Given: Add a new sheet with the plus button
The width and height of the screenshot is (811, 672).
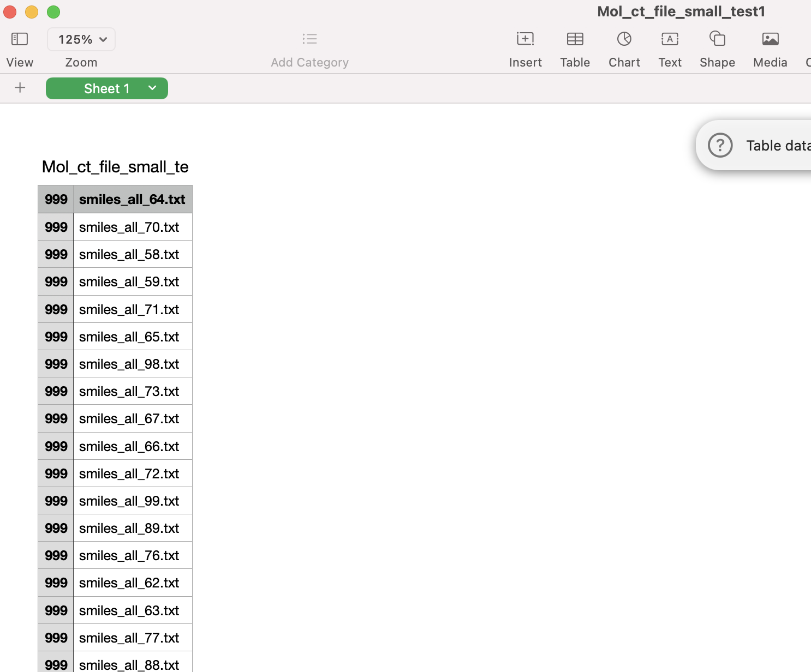Looking at the screenshot, I should 20,87.
